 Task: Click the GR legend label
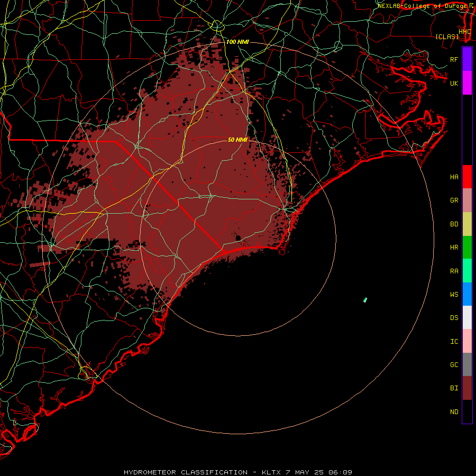454,200
